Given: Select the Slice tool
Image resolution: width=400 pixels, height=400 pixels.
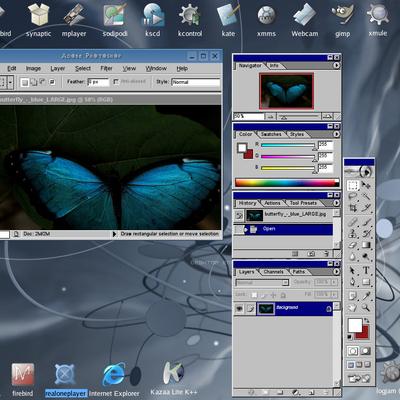Looking at the screenshot, I should coord(366,208).
